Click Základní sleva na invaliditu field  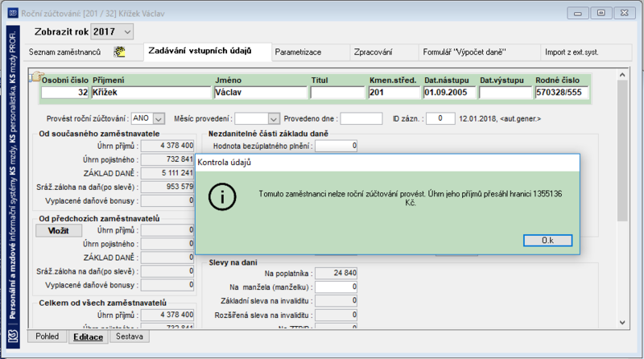pos(336,301)
